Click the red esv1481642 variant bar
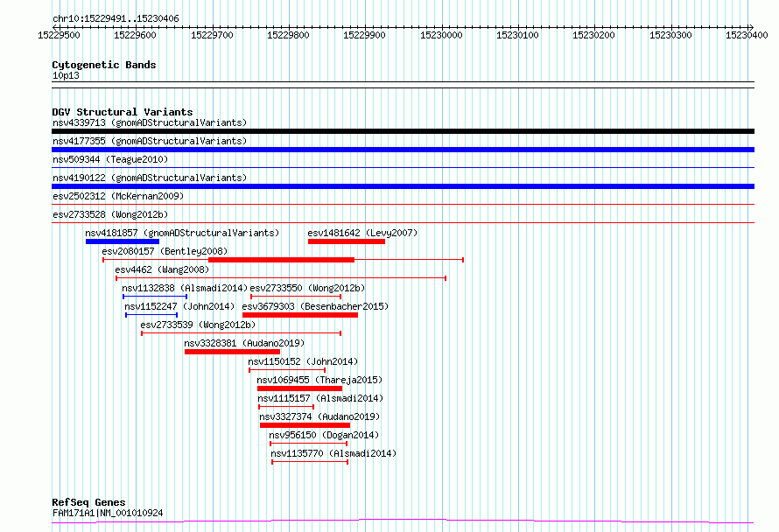Screen dimensions: 779x532 [x=347, y=241]
